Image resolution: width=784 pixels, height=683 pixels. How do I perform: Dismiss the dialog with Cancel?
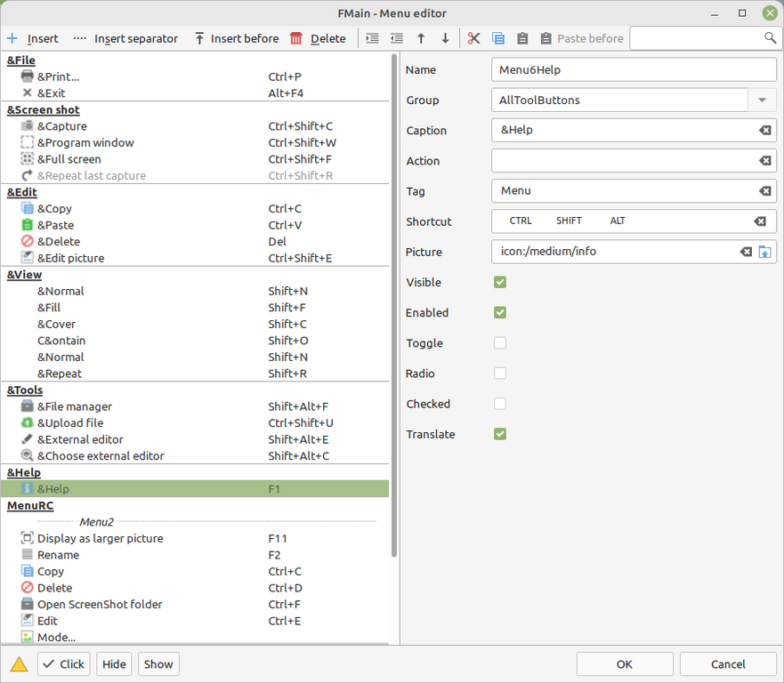[x=728, y=664]
